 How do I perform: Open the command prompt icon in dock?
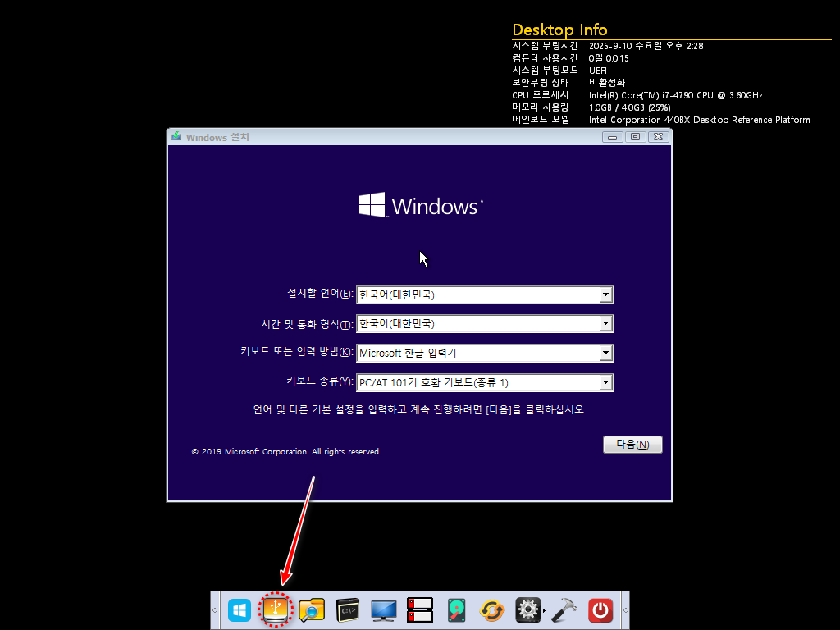click(348, 610)
